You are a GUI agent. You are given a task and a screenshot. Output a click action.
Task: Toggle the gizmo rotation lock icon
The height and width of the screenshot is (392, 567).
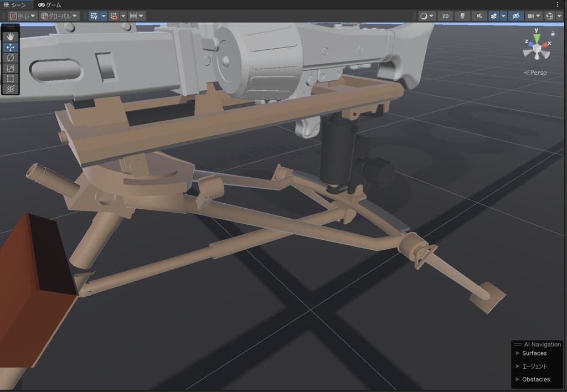(x=552, y=34)
